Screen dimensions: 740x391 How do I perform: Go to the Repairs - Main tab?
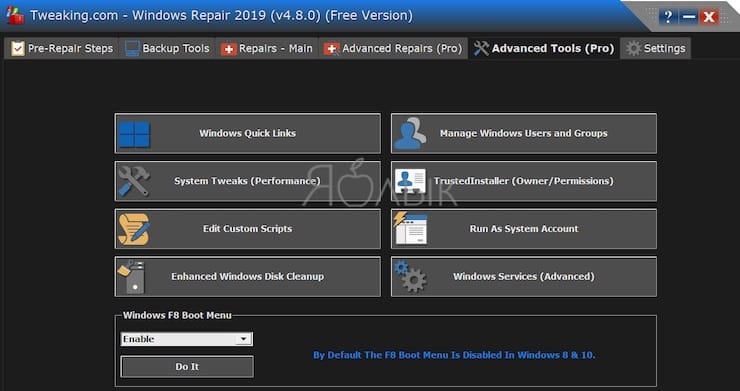pyautogui.click(x=267, y=48)
